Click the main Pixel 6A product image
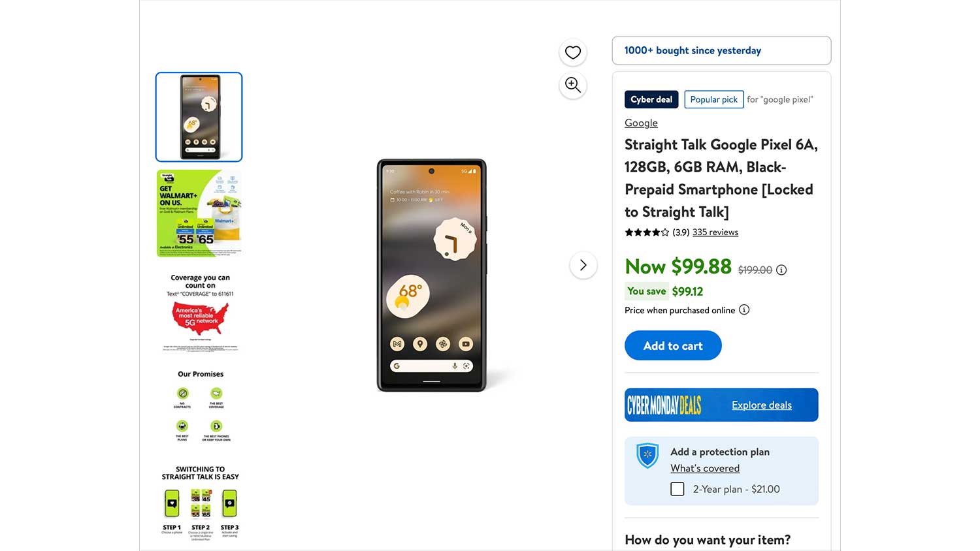This screenshot has width=980, height=551. coord(431,275)
